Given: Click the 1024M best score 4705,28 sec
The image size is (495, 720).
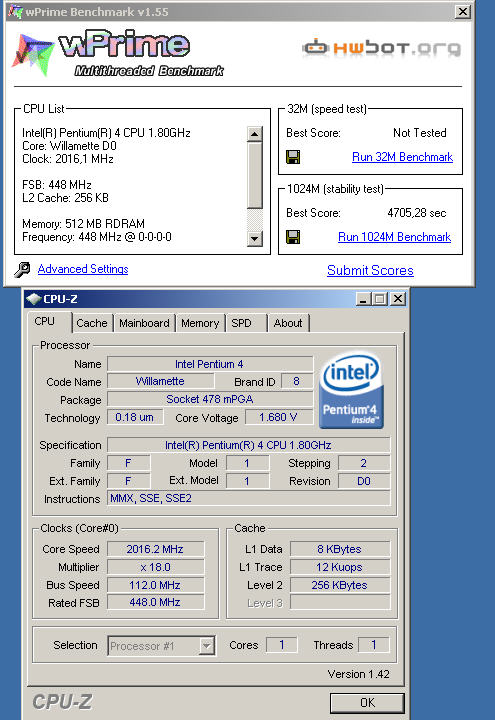Looking at the screenshot, I should click(x=416, y=213).
